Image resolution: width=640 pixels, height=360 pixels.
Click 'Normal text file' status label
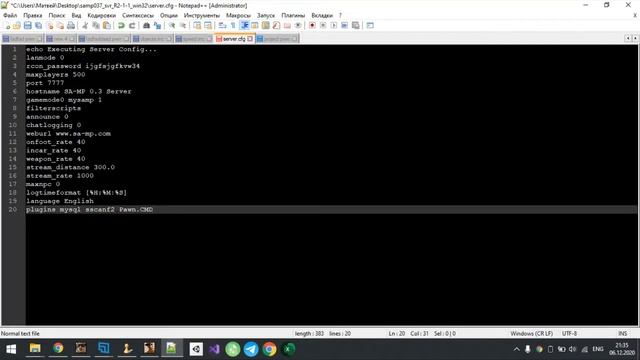(x=20, y=333)
